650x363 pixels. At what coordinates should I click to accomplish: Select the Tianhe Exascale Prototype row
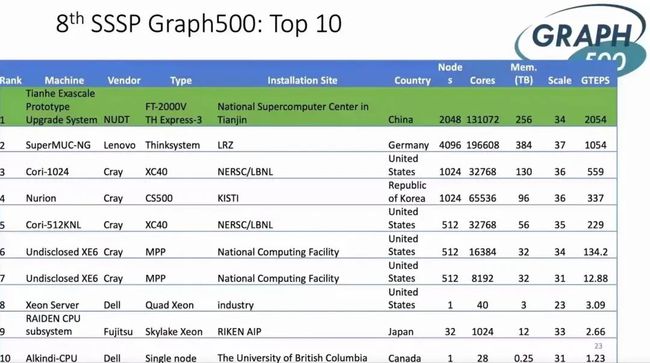pyautogui.click(x=308, y=106)
